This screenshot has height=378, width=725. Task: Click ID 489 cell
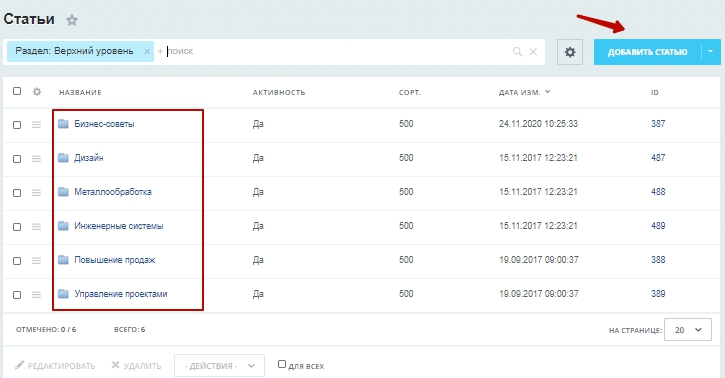pos(658,226)
